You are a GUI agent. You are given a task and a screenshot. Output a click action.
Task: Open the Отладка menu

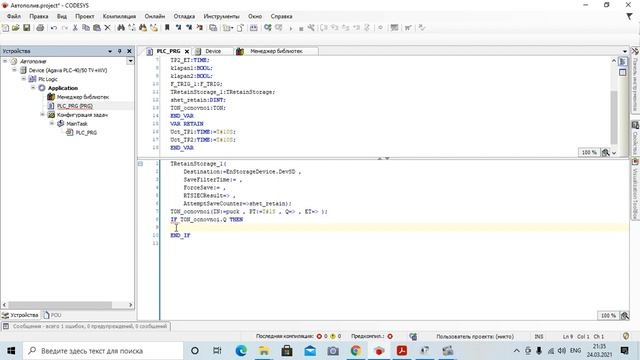tap(184, 16)
